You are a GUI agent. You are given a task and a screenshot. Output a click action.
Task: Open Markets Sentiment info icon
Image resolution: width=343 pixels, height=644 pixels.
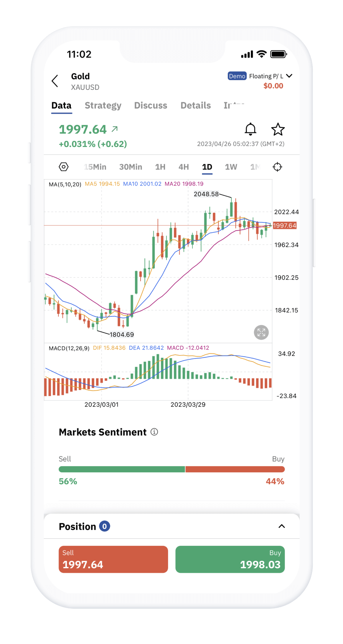[x=154, y=432]
